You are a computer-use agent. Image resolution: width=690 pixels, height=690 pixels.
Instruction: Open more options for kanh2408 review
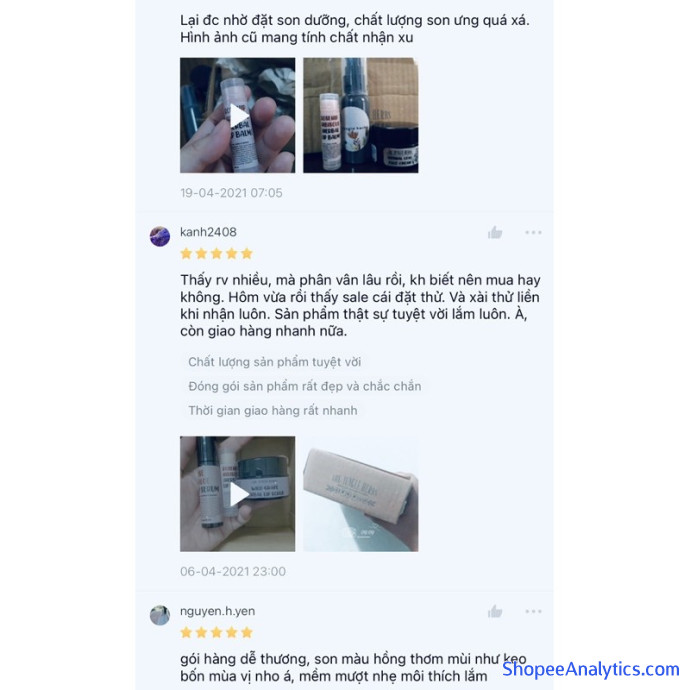pos(533,232)
